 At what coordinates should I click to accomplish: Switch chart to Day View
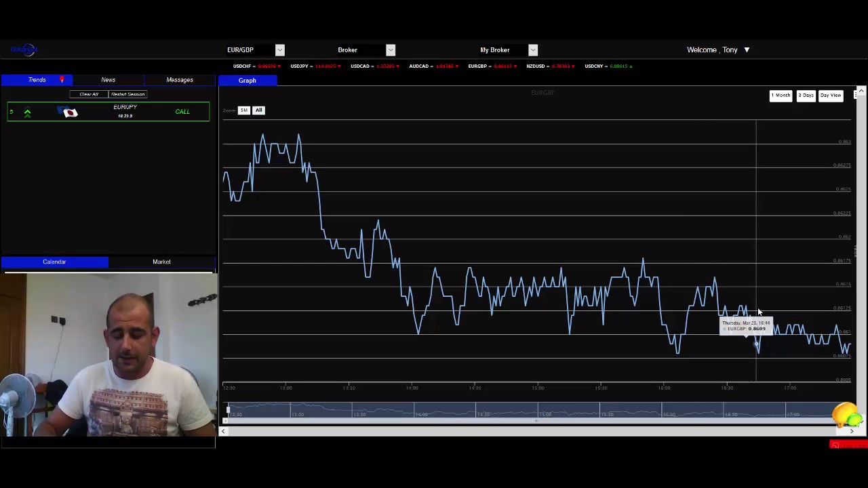coord(831,96)
